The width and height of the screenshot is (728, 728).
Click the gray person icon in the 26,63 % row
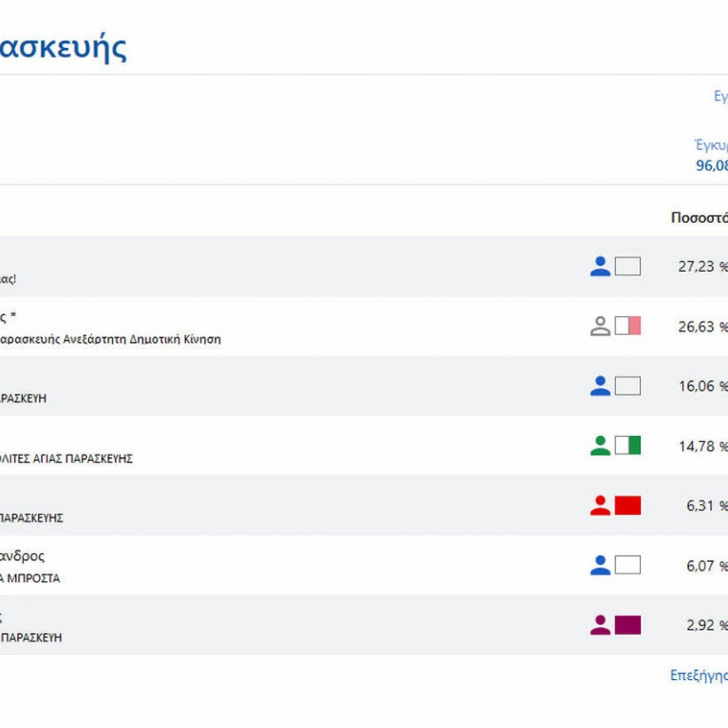coord(600,326)
